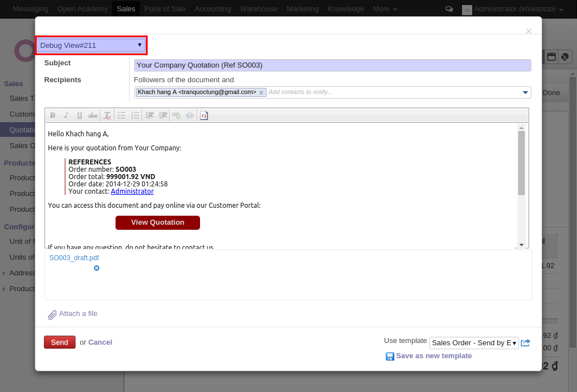Remove the Khach hang A recipient tag
The image size is (577, 392).
click(261, 92)
